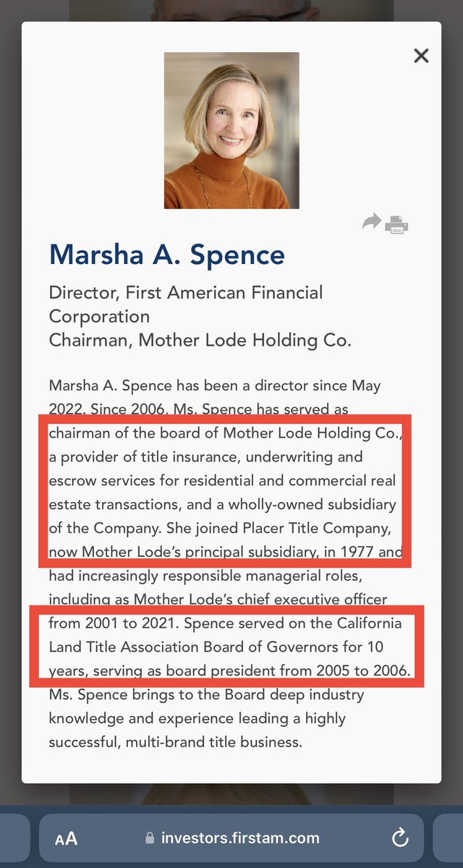Tap the dimmed backdrop above the popup
The height and width of the screenshot is (868, 463).
(231, 10)
